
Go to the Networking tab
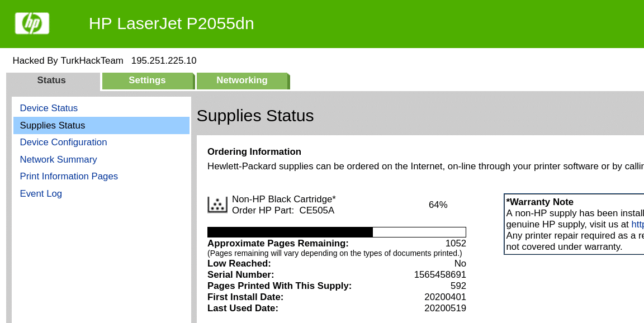(x=241, y=80)
